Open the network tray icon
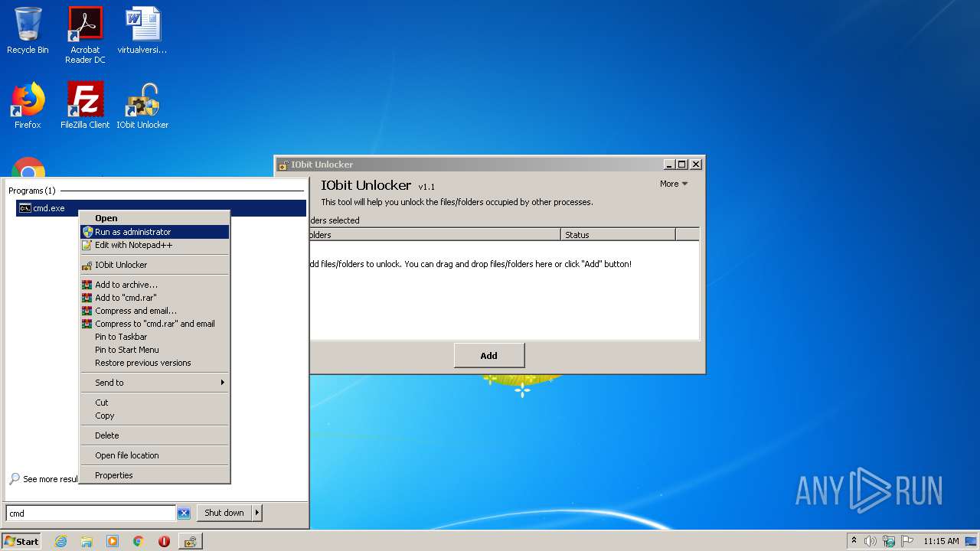The image size is (980, 551). (x=889, y=541)
